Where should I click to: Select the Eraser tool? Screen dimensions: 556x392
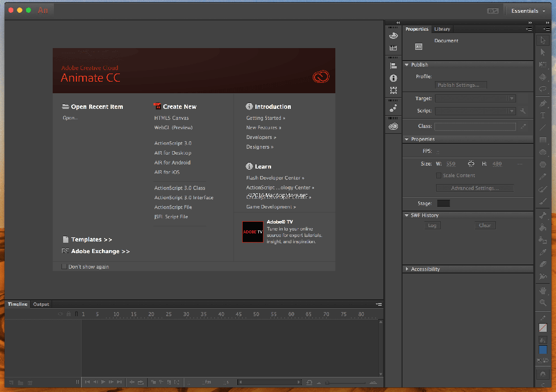[x=543, y=264]
